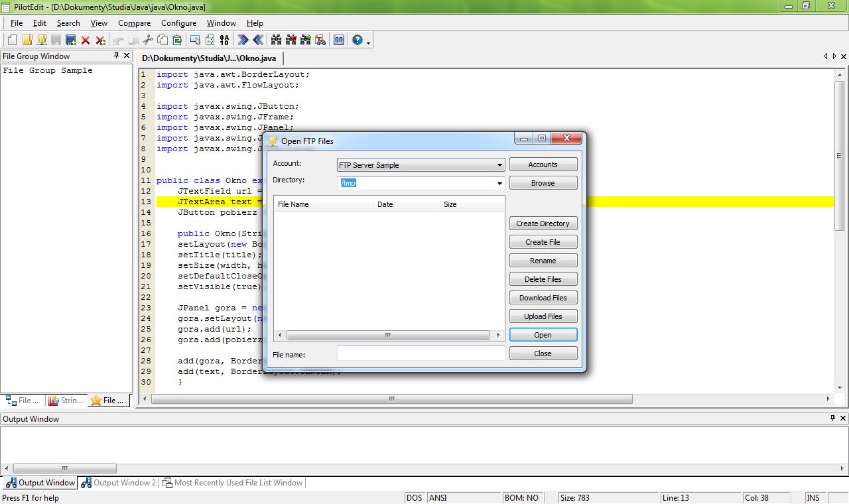Switch to Most Recently Used File List tab
The image size is (849, 504).
[233, 483]
